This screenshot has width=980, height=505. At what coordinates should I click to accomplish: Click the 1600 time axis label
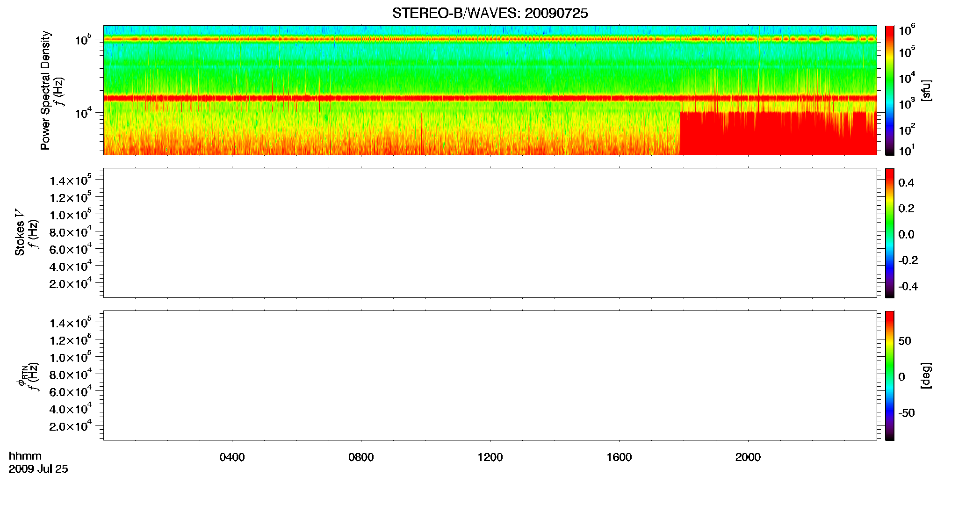pos(619,457)
